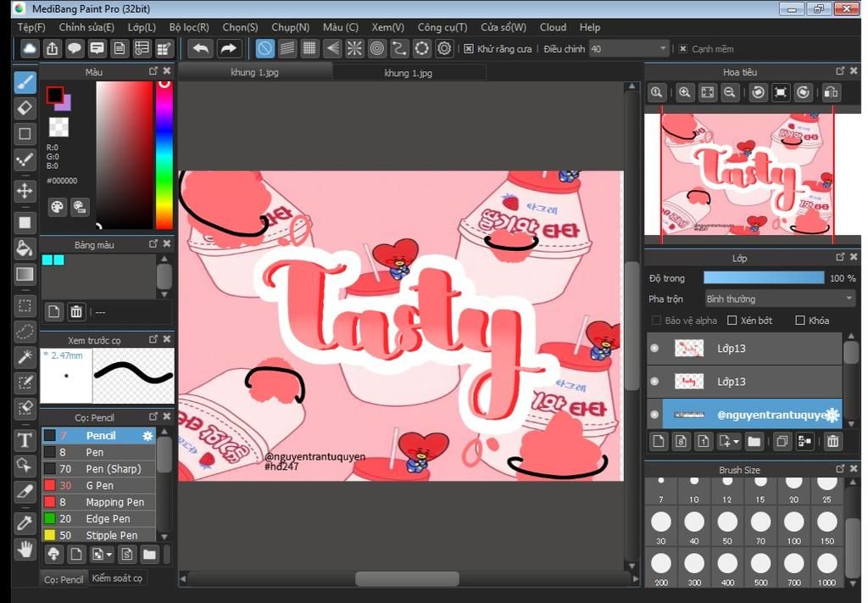Open the Bộ lọc(R) menu
Viewport: 868px width, 603px height.
(x=189, y=27)
